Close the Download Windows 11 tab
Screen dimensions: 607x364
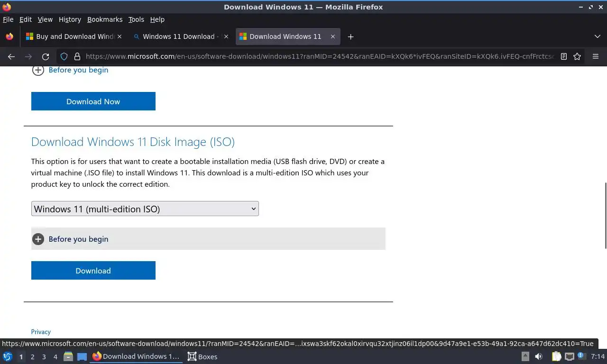point(333,36)
